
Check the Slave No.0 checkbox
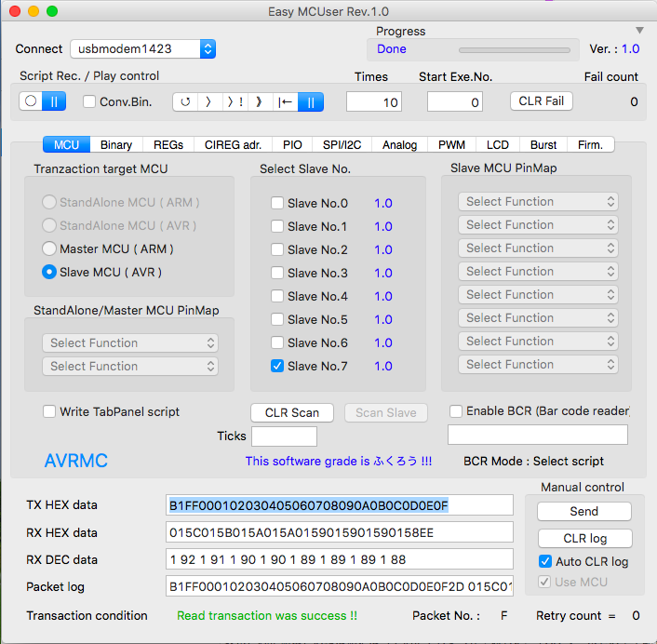coord(277,203)
